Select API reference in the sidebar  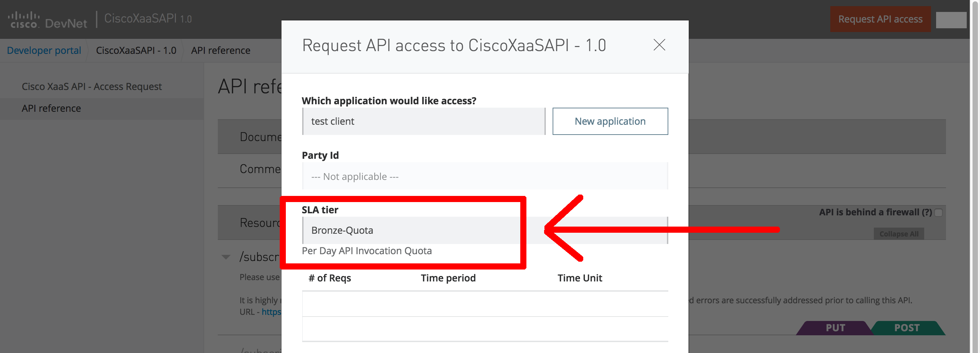coord(51,109)
